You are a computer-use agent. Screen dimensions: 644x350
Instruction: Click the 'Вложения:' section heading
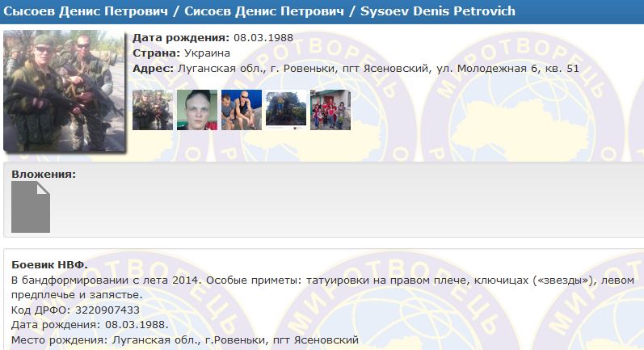pos(44,174)
